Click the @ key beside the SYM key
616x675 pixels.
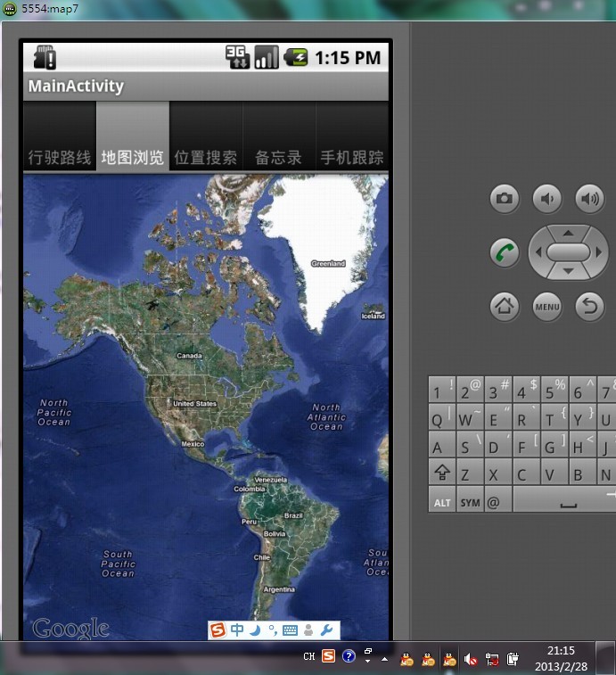coord(498,499)
